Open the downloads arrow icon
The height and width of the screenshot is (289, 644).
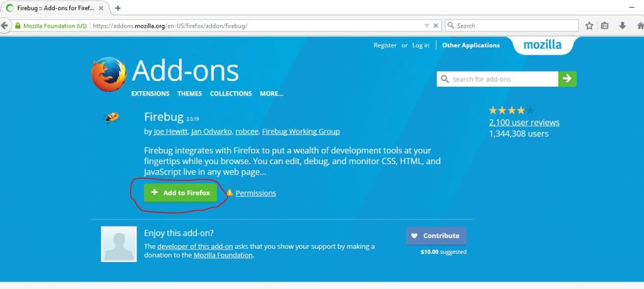[x=622, y=26]
